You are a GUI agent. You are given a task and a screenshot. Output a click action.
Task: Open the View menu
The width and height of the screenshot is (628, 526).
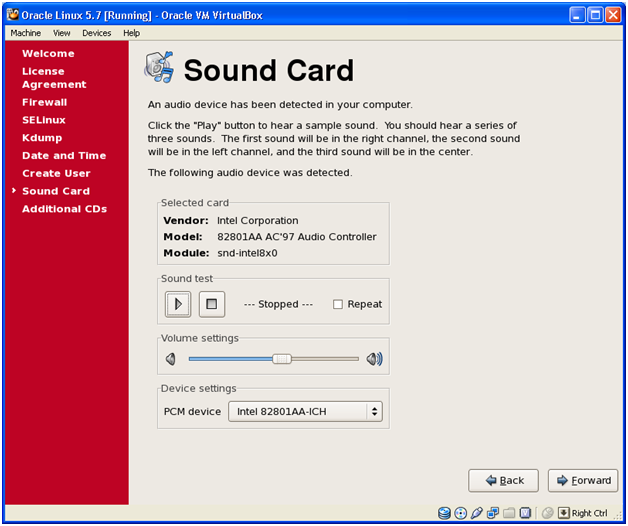coord(62,33)
